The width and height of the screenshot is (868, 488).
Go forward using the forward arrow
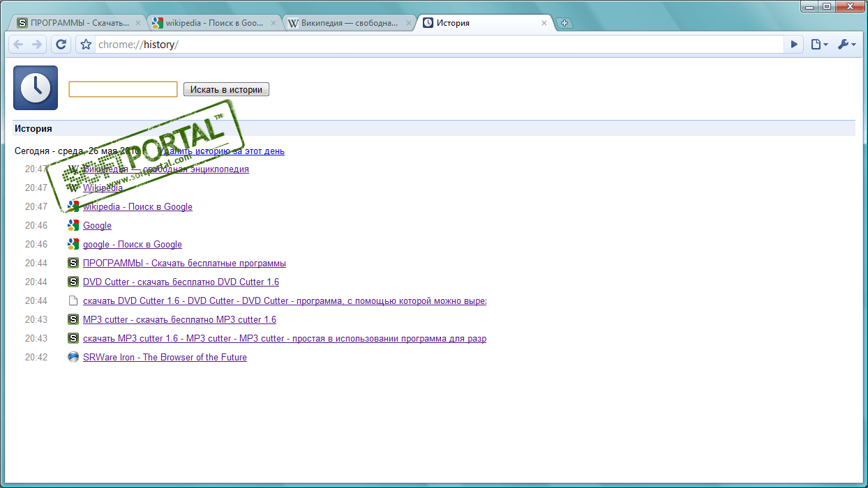click(x=37, y=45)
